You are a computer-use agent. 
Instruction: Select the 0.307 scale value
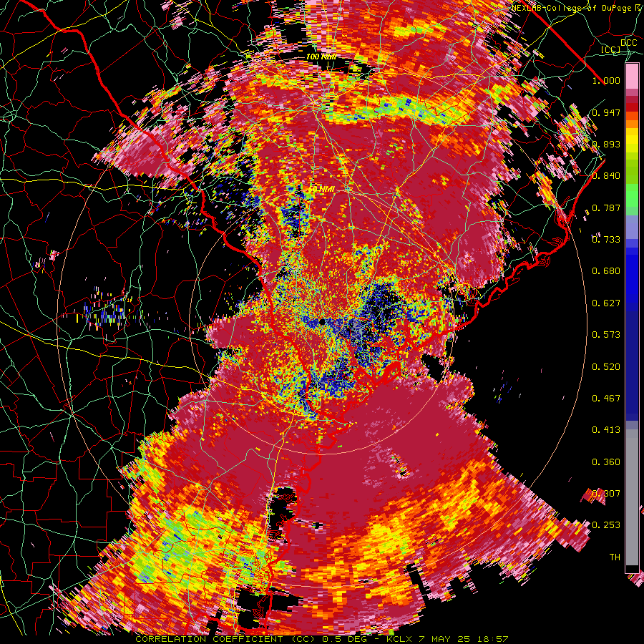click(x=606, y=494)
